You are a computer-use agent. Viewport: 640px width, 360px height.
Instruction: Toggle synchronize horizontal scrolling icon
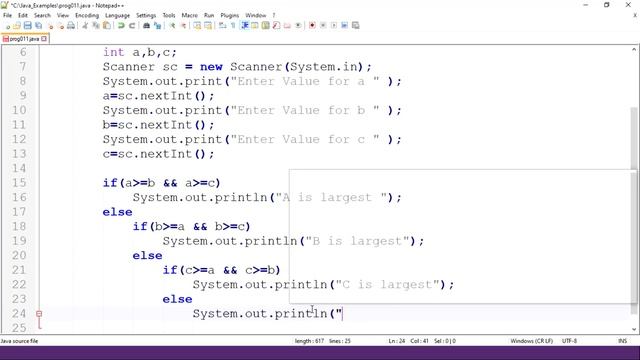pyautogui.click(x=208, y=26)
